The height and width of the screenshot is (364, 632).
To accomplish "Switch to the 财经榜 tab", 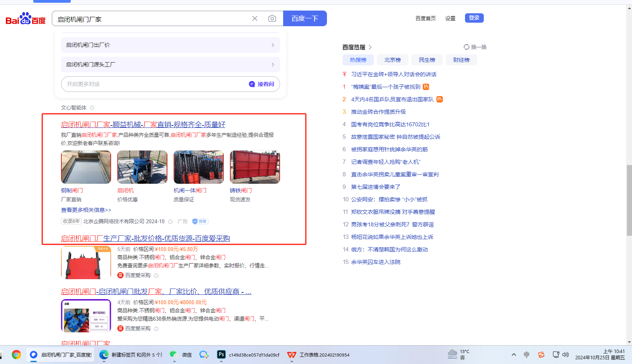I will pos(461,60).
